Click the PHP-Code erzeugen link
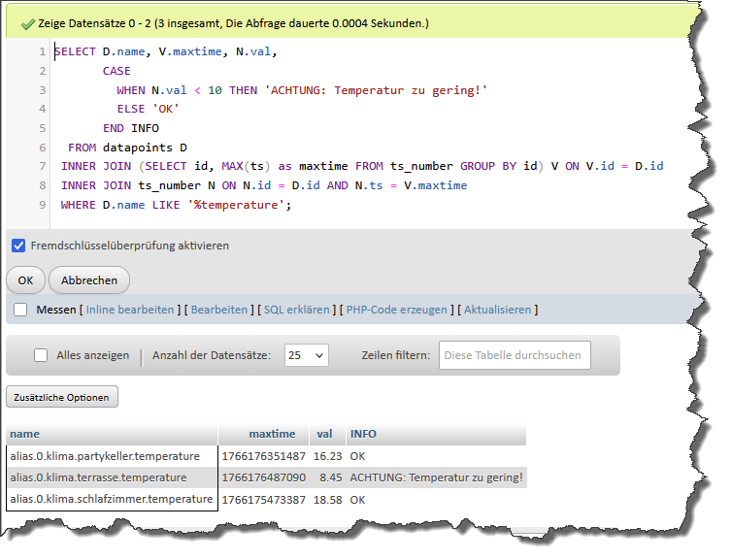 coord(396,310)
